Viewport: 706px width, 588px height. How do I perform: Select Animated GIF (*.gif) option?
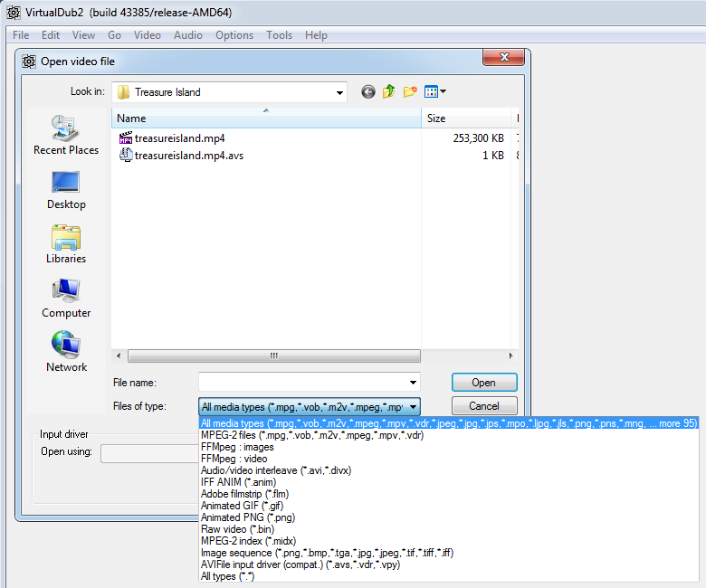(x=449, y=505)
